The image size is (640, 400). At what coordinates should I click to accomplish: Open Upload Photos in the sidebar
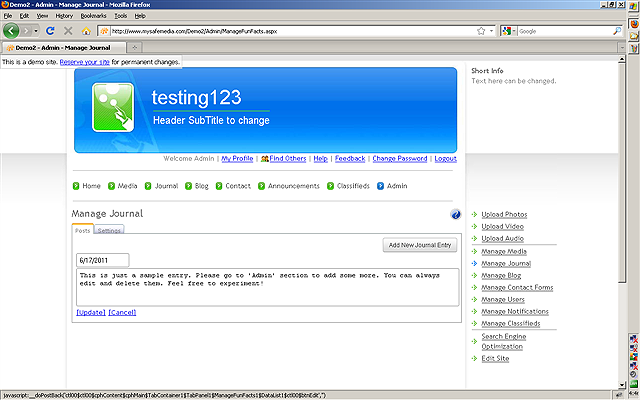pos(504,214)
